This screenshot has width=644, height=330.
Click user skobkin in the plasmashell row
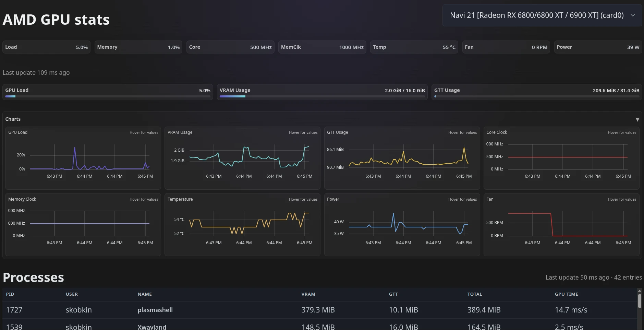pyautogui.click(x=78, y=310)
